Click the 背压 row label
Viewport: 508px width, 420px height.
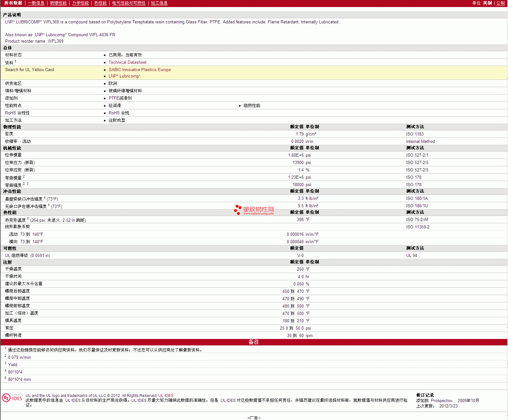pos(9,328)
